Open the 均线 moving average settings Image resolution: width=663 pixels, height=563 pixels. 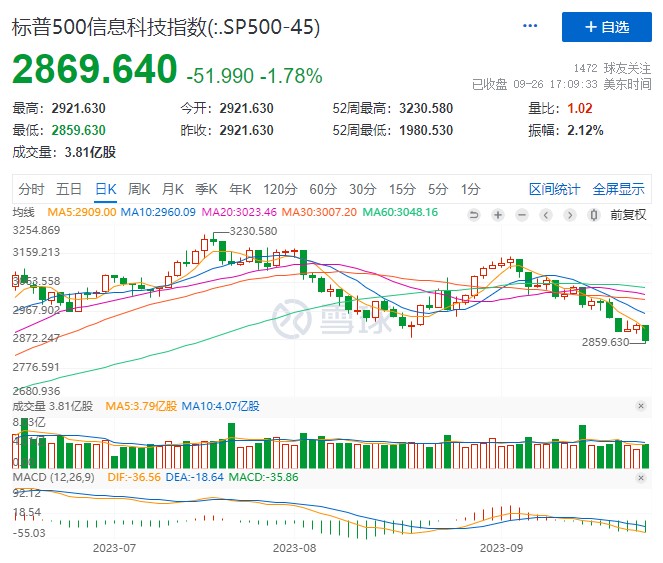[23, 213]
